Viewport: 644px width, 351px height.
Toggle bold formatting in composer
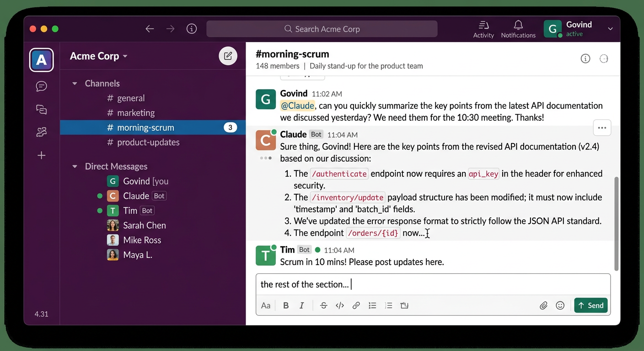coord(286,306)
